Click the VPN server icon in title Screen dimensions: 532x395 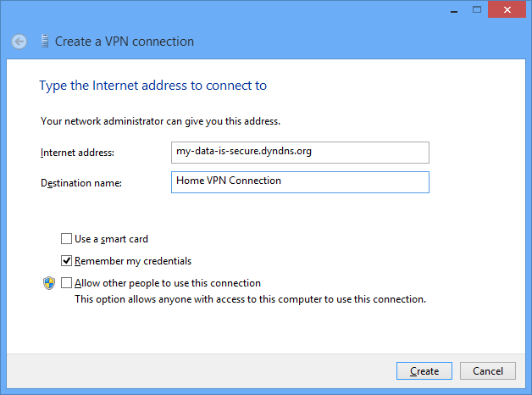point(44,41)
